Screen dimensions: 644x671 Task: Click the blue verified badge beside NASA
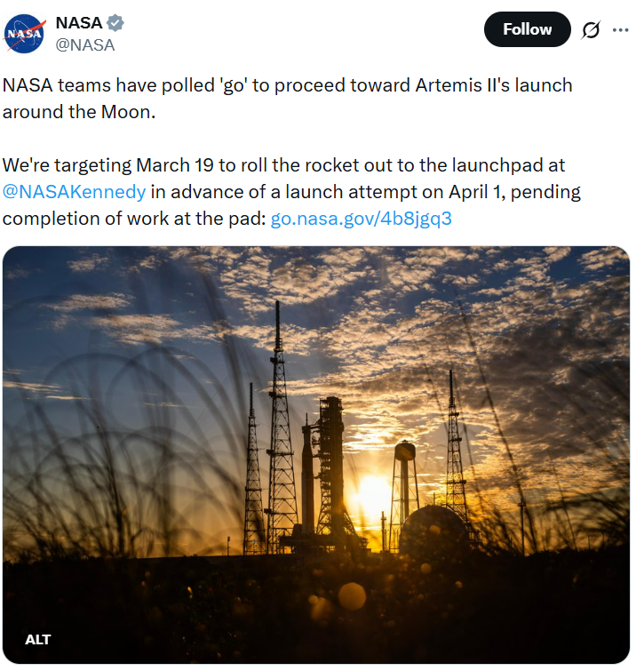click(x=115, y=23)
